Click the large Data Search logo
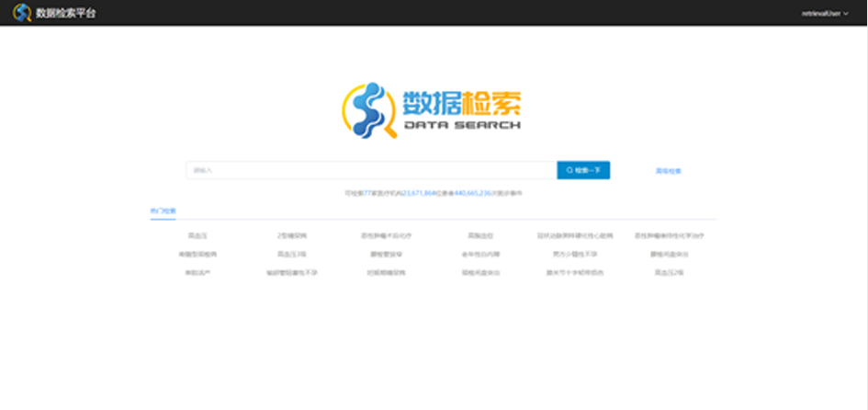 433,110
